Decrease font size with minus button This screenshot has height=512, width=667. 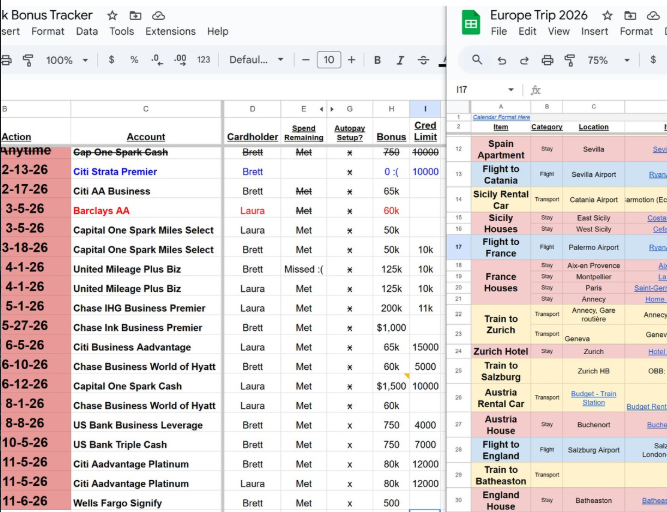[305, 60]
